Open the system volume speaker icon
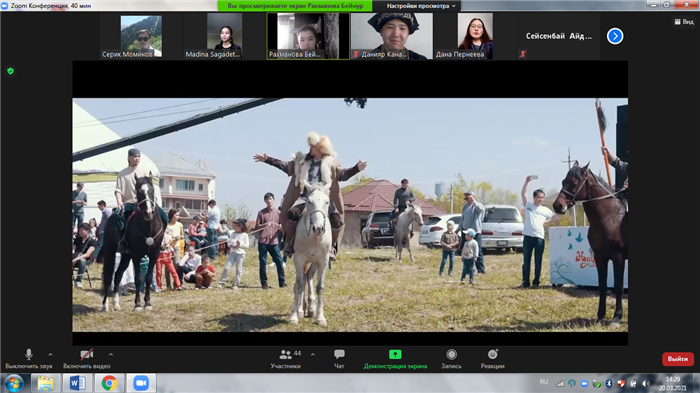 point(646,384)
